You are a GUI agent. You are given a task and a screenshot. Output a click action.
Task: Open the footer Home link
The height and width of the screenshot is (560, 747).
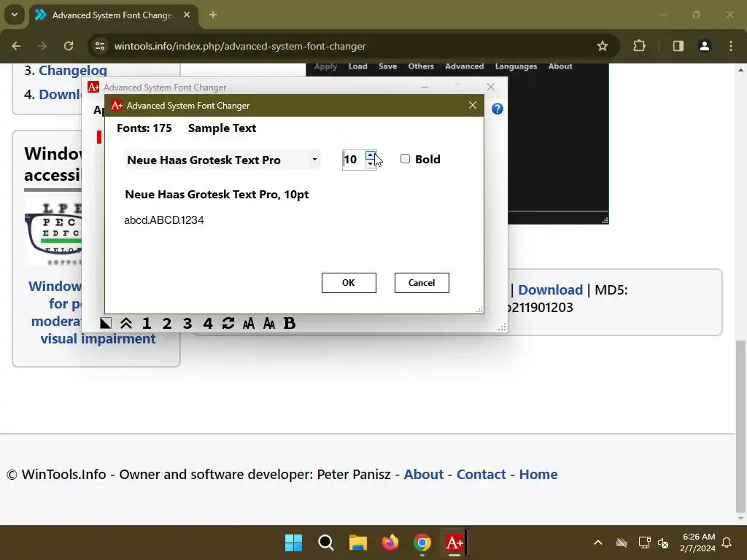coord(538,474)
